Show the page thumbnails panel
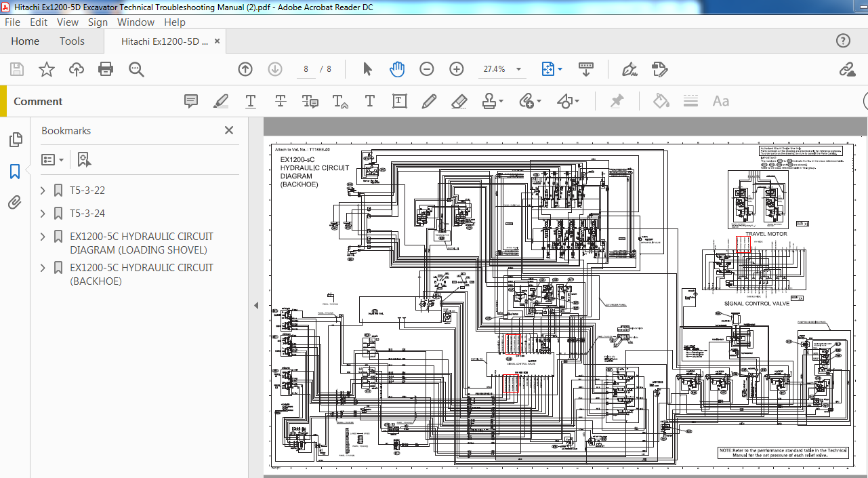This screenshot has height=478, width=868. point(15,140)
